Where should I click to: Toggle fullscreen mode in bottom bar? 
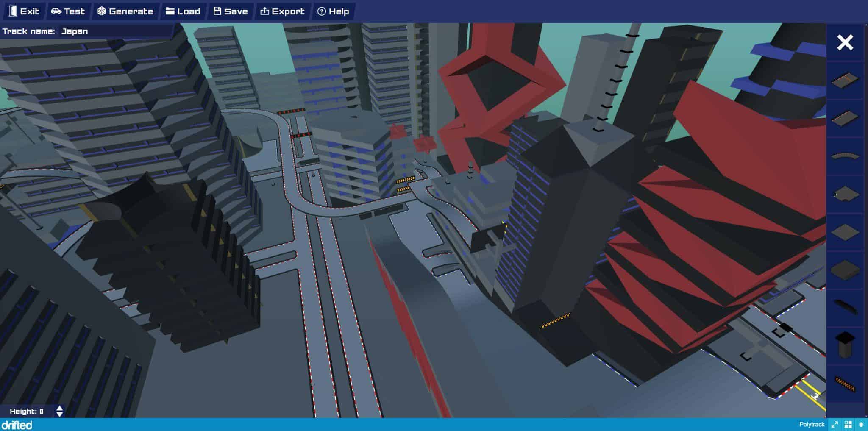tap(835, 424)
